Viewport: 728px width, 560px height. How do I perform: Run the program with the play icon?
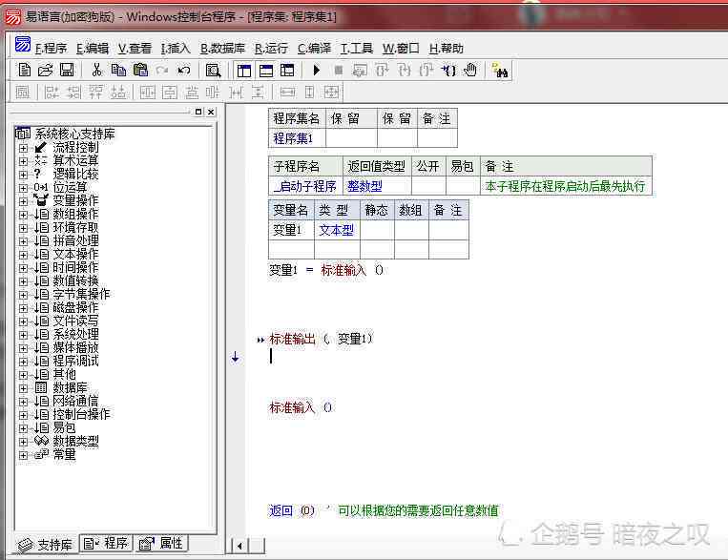pyautogui.click(x=316, y=70)
